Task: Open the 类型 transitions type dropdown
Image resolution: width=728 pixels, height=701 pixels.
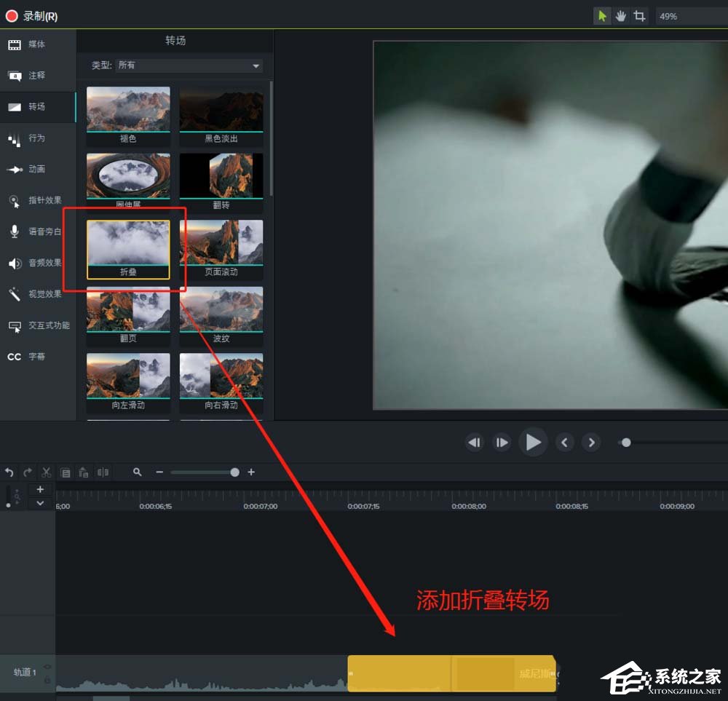Action: [x=188, y=65]
